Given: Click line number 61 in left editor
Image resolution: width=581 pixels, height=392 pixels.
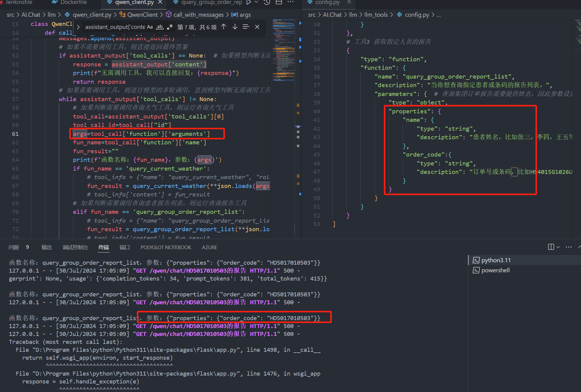Looking at the screenshot, I should [x=15, y=134].
